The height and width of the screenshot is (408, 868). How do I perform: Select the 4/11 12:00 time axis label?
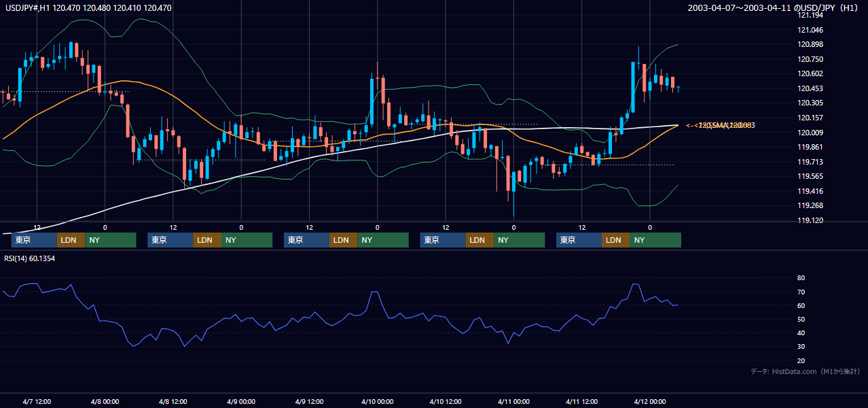tap(581, 401)
